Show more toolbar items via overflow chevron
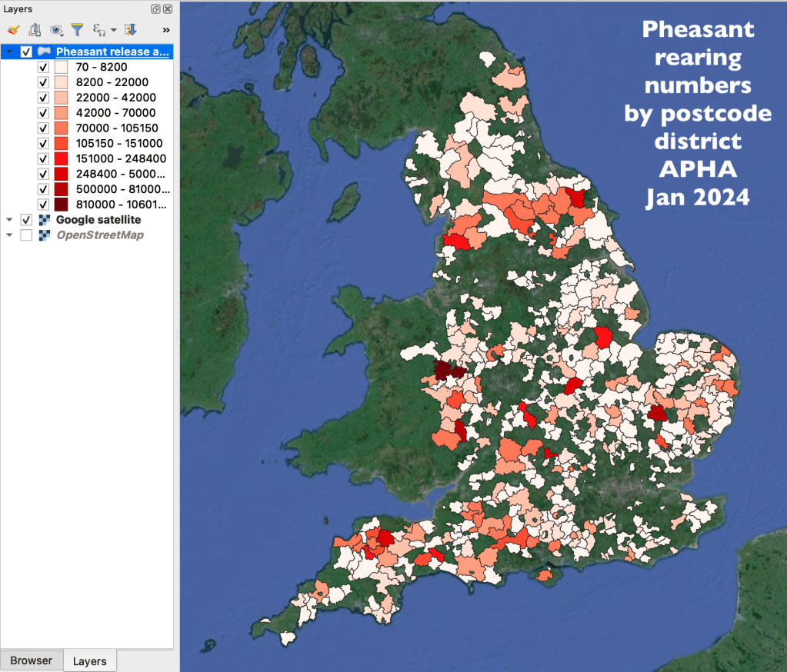The height and width of the screenshot is (672, 787). pyautogui.click(x=165, y=30)
